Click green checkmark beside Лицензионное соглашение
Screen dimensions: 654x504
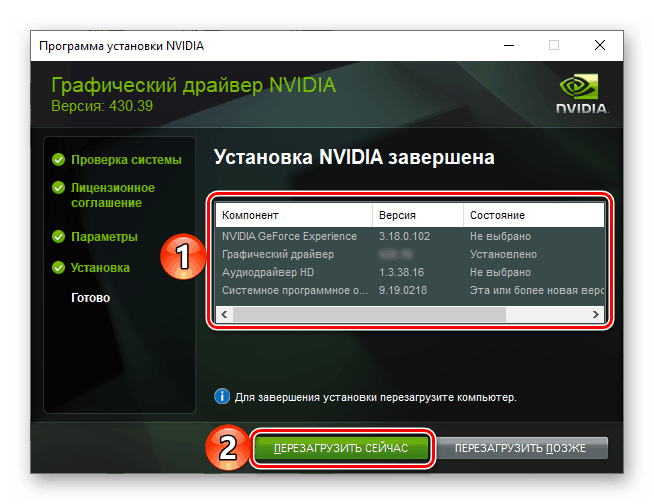coord(58,188)
